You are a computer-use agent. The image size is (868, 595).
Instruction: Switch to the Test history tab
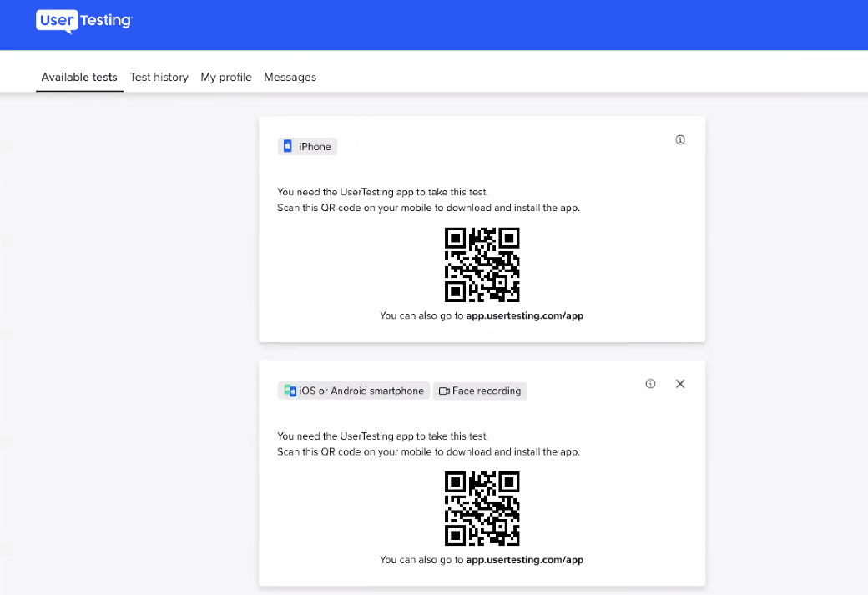[159, 77]
